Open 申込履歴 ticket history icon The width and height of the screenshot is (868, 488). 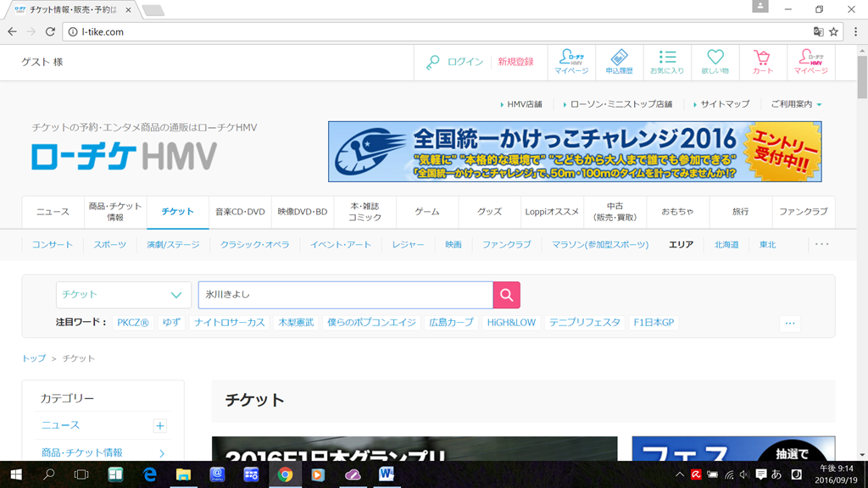(619, 62)
